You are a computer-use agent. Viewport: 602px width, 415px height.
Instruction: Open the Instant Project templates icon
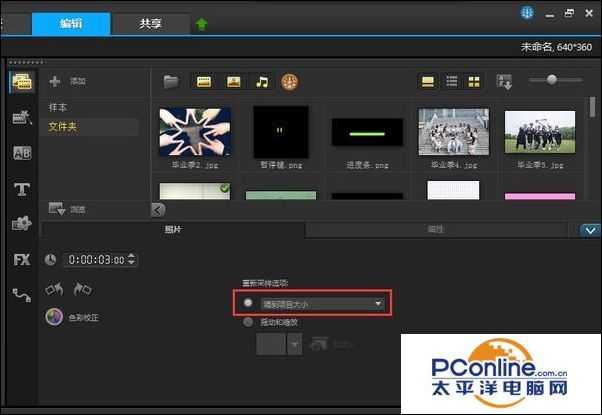(x=22, y=117)
